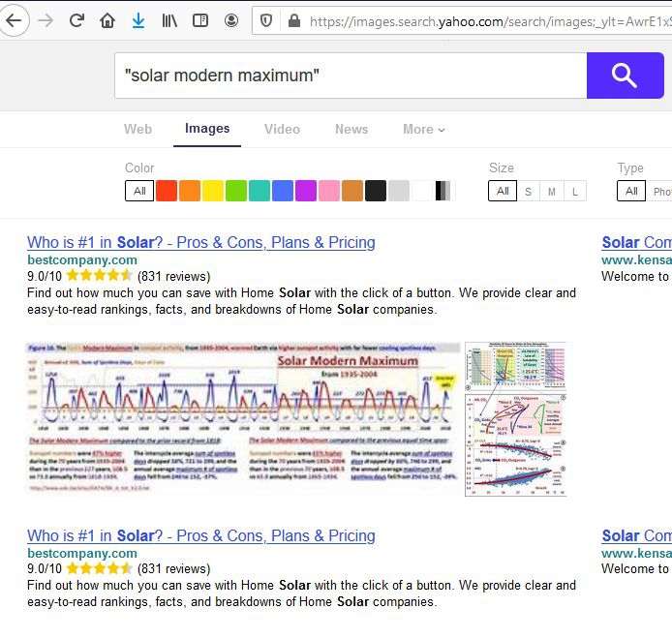
Task: Open the downloads panel
Action: click(x=138, y=20)
